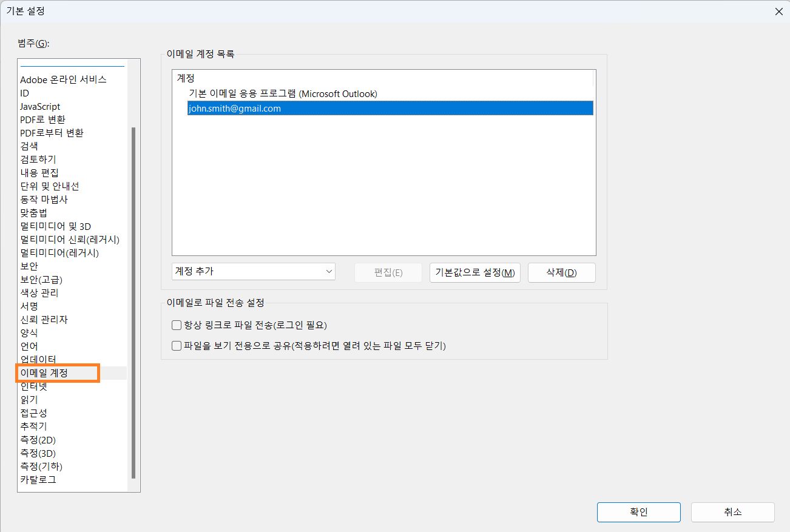Open the "접근성" category
The image size is (790, 532).
pyautogui.click(x=34, y=412)
